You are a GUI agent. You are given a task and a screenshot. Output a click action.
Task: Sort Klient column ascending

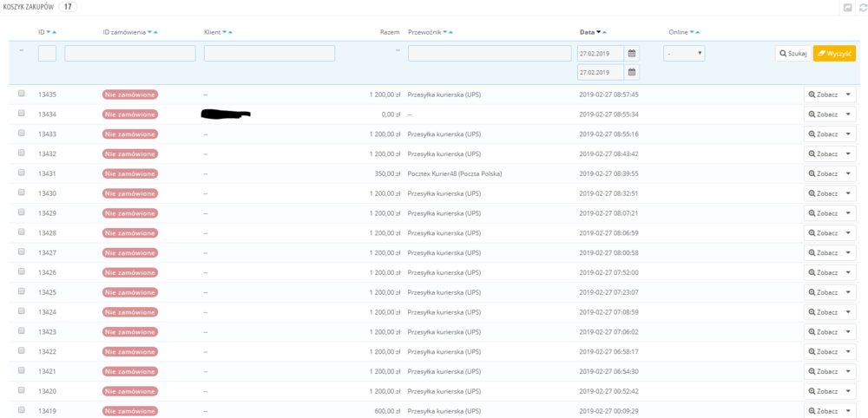(x=230, y=33)
